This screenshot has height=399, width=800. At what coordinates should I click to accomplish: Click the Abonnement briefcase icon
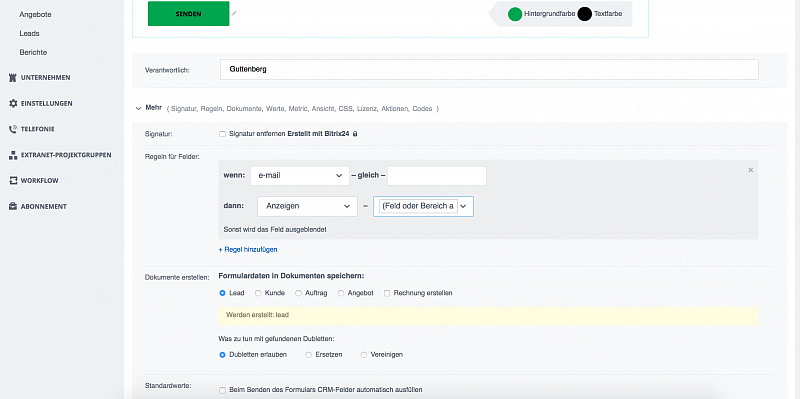(x=13, y=207)
